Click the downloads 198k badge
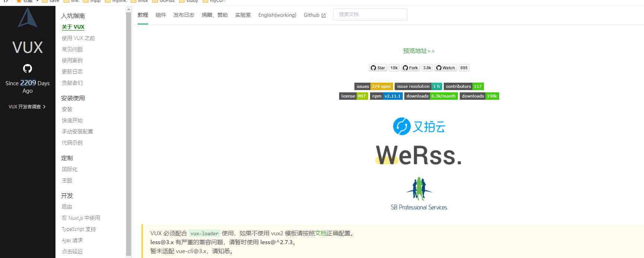The height and width of the screenshot is (258, 644). tap(479, 96)
